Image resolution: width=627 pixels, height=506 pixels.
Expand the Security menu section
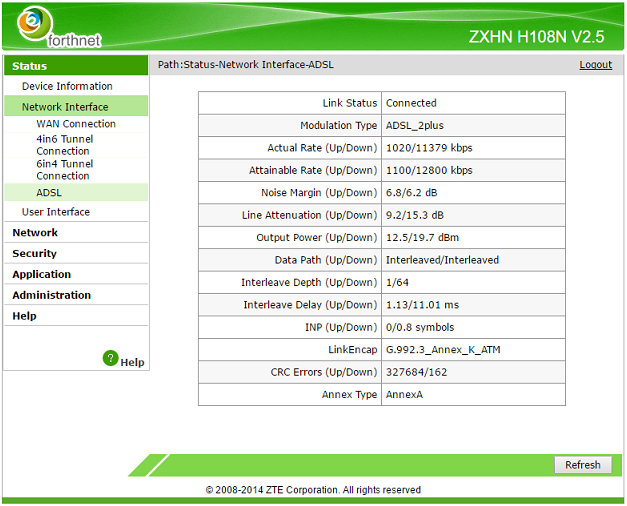34,253
